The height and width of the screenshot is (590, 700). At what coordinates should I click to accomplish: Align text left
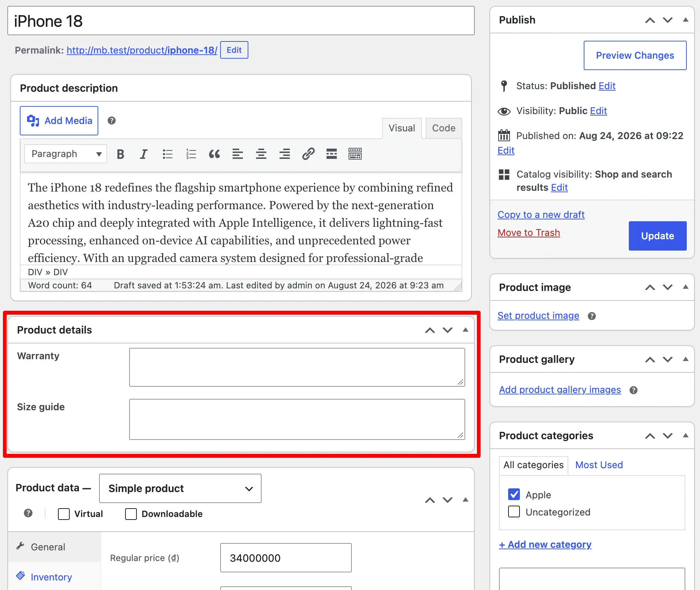coord(238,154)
